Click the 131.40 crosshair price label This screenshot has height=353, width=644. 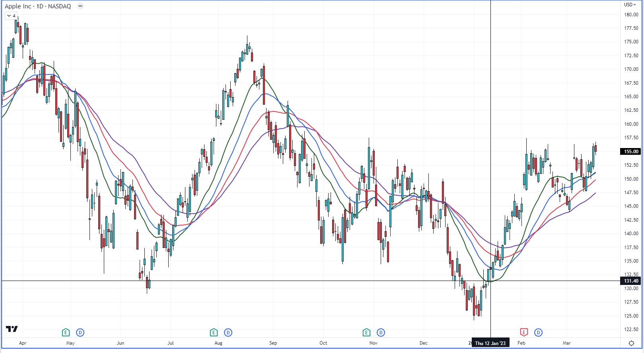pyautogui.click(x=631, y=281)
